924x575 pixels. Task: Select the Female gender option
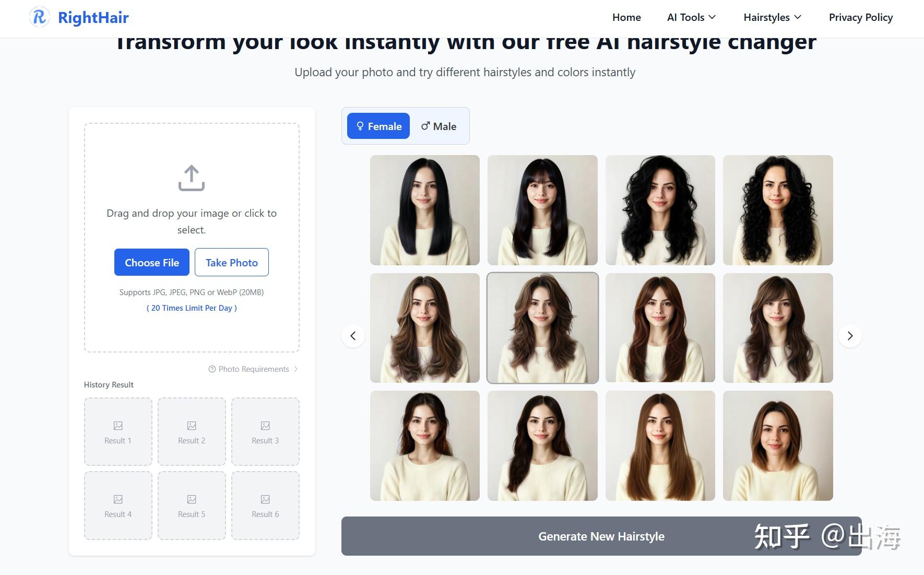pyautogui.click(x=378, y=126)
